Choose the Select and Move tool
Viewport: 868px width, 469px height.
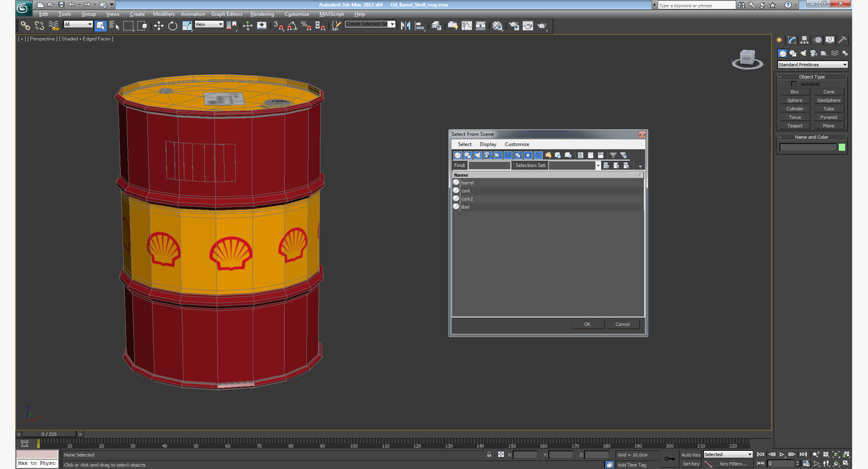[x=158, y=26]
